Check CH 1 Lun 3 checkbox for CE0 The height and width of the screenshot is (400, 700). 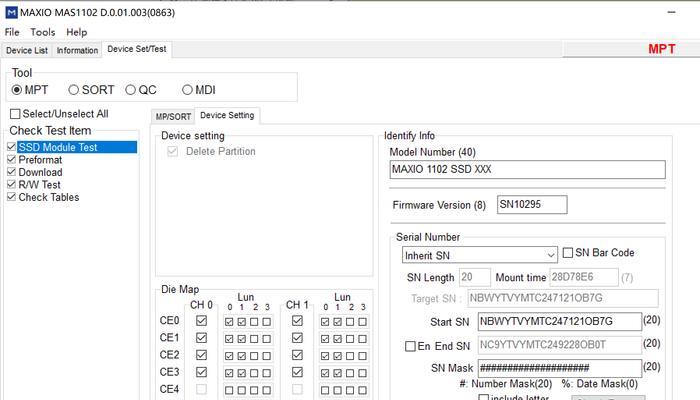pos(362,322)
